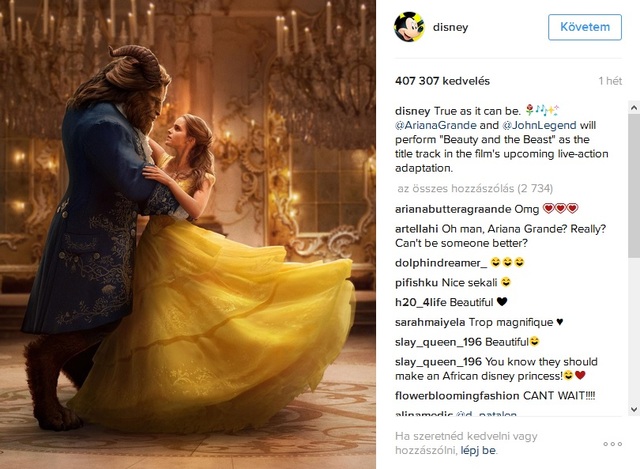Open arianabutteragraande commenter profile

(453, 209)
